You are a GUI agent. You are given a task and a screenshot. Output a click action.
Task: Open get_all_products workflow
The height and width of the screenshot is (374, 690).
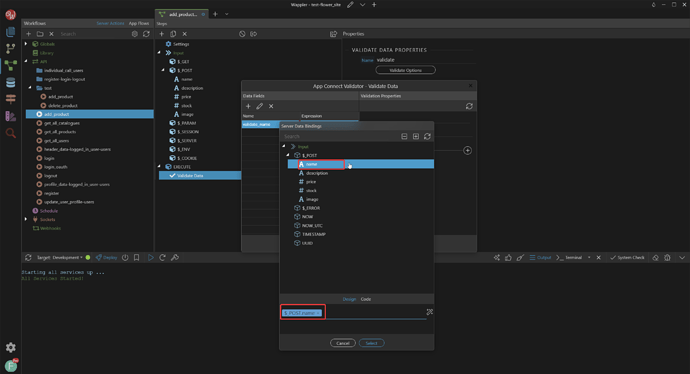tap(60, 132)
